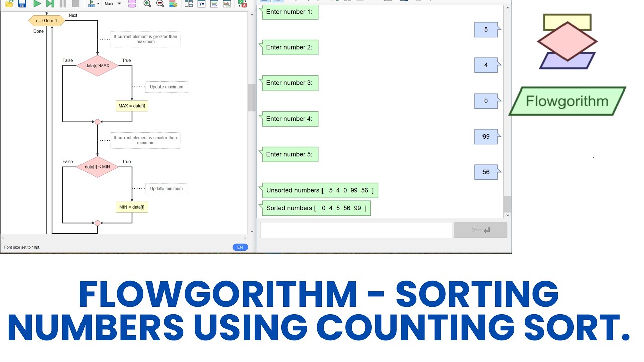
Task: Click the 'Font size set to 10pt.' status text
Action: click(22, 247)
